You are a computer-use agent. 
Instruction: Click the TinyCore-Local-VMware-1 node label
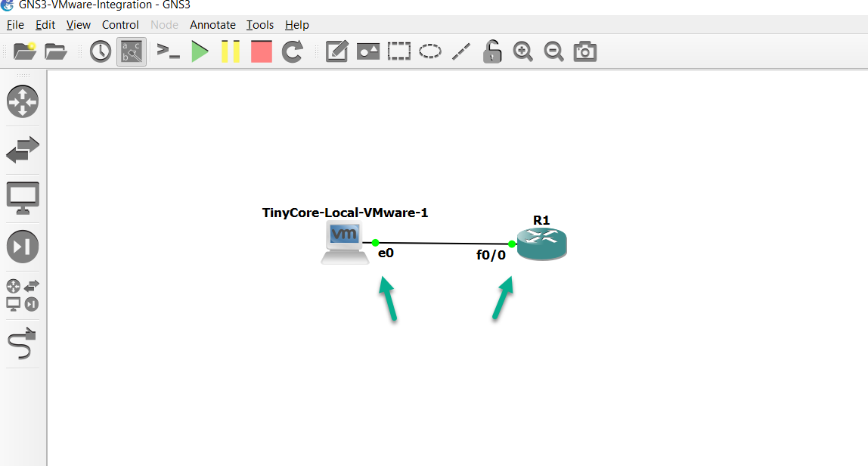pyautogui.click(x=345, y=213)
